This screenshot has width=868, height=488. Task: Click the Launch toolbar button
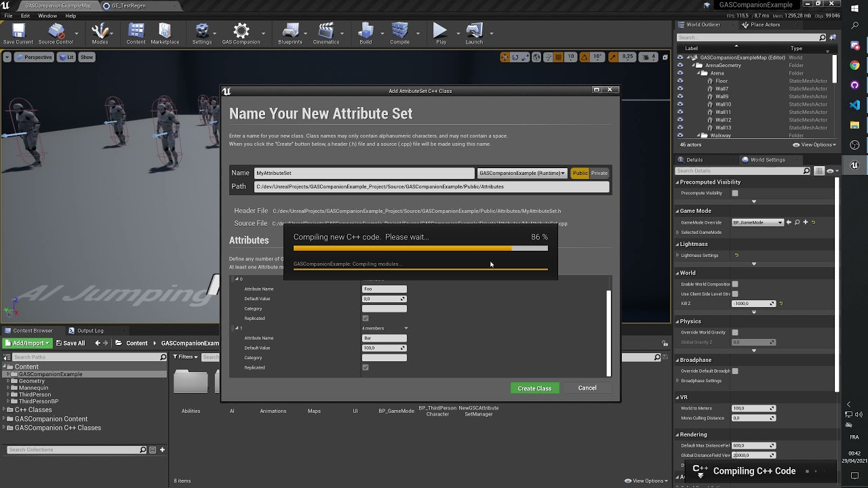coord(474,34)
